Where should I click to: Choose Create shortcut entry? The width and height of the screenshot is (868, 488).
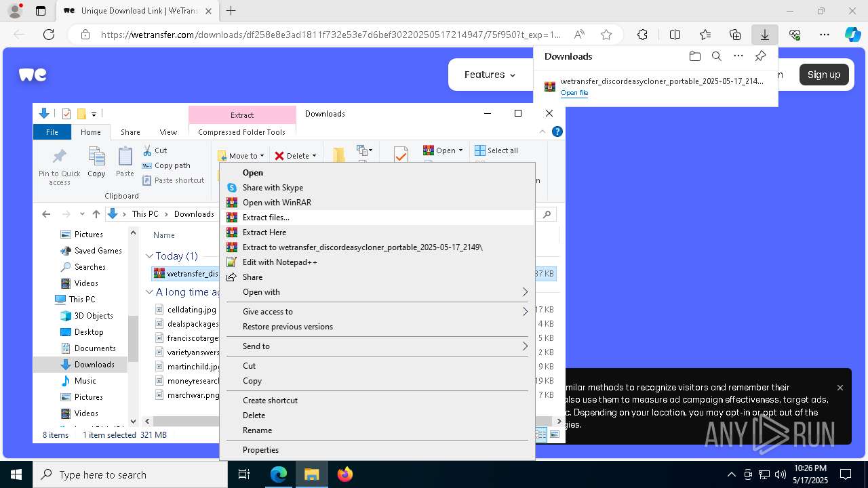(377, 401)
